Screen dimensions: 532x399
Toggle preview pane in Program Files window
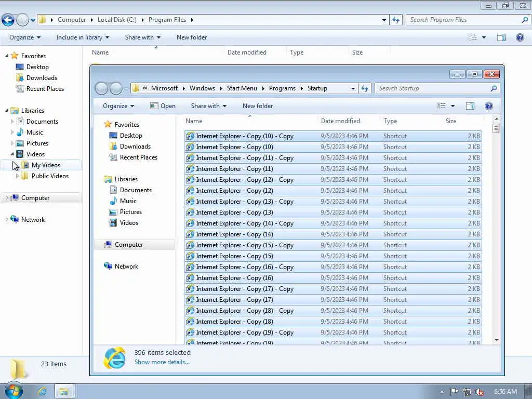(x=501, y=37)
